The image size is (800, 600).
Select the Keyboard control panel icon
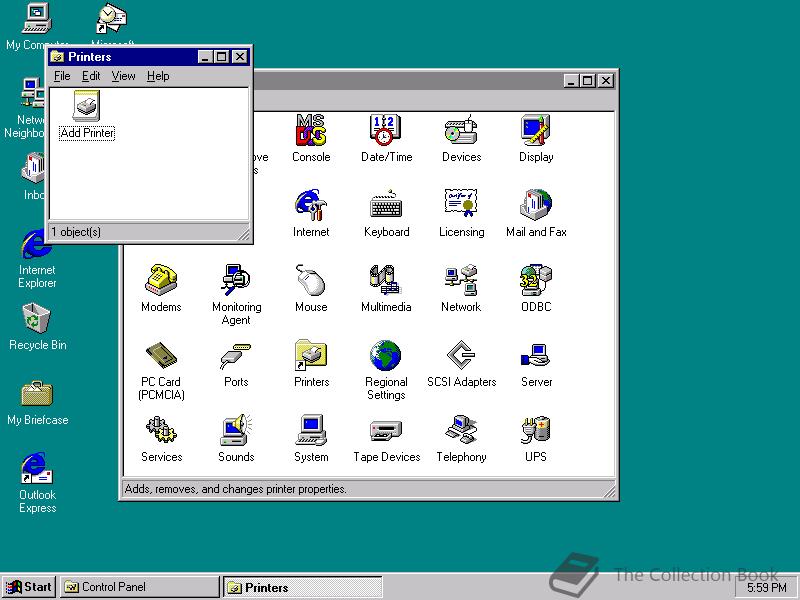pyautogui.click(x=386, y=205)
